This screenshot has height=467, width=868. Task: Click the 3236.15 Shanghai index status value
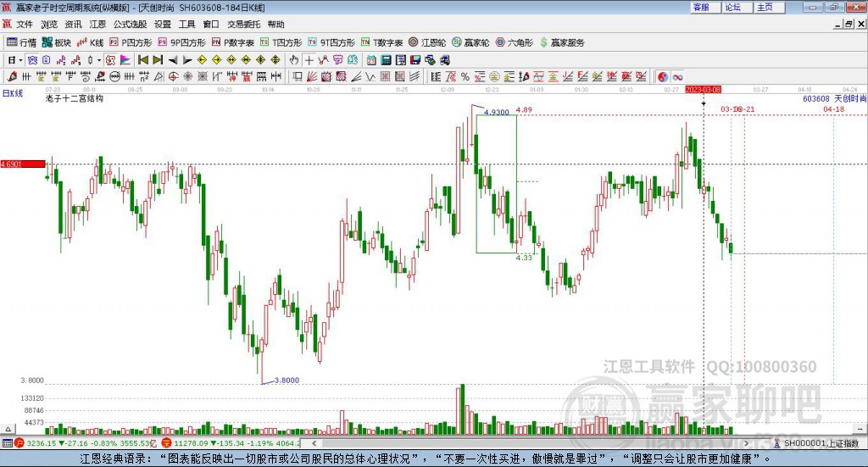pyautogui.click(x=41, y=443)
